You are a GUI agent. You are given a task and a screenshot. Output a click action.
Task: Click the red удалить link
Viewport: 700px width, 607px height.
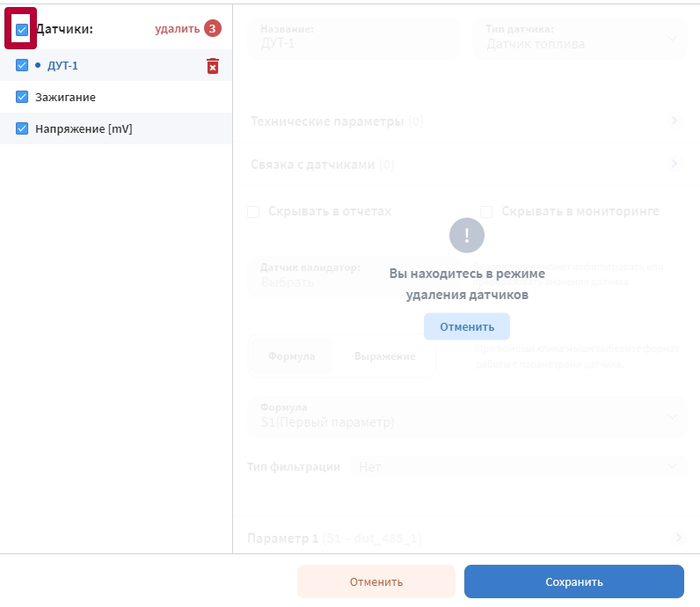tap(178, 28)
